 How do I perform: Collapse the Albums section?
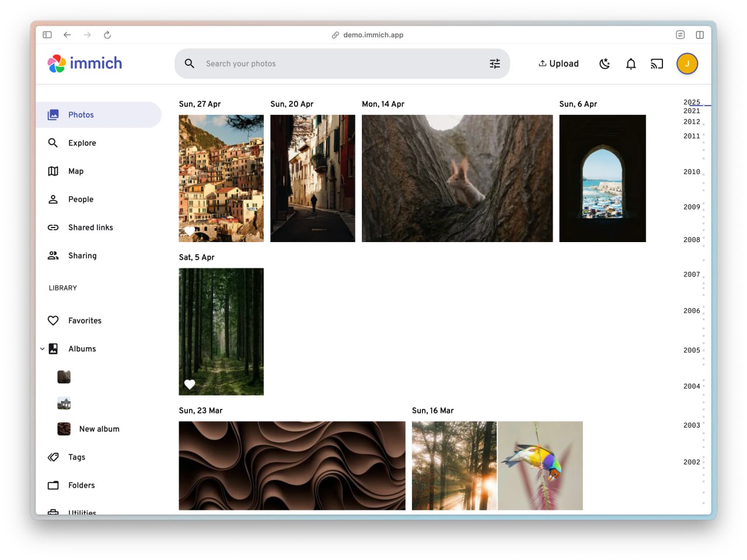tap(42, 348)
